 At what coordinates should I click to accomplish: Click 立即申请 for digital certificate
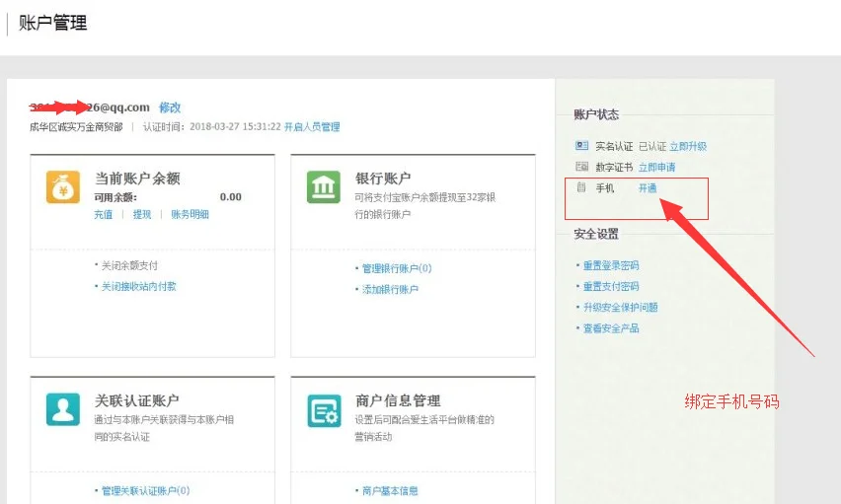(x=657, y=168)
